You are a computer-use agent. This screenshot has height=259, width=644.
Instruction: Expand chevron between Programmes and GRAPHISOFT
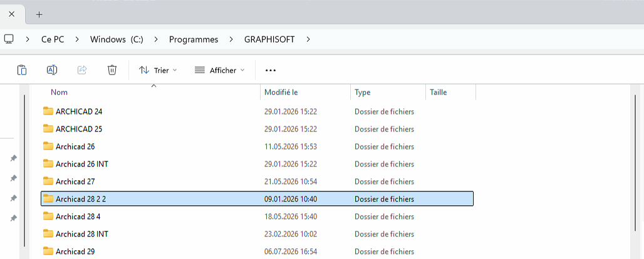231,39
